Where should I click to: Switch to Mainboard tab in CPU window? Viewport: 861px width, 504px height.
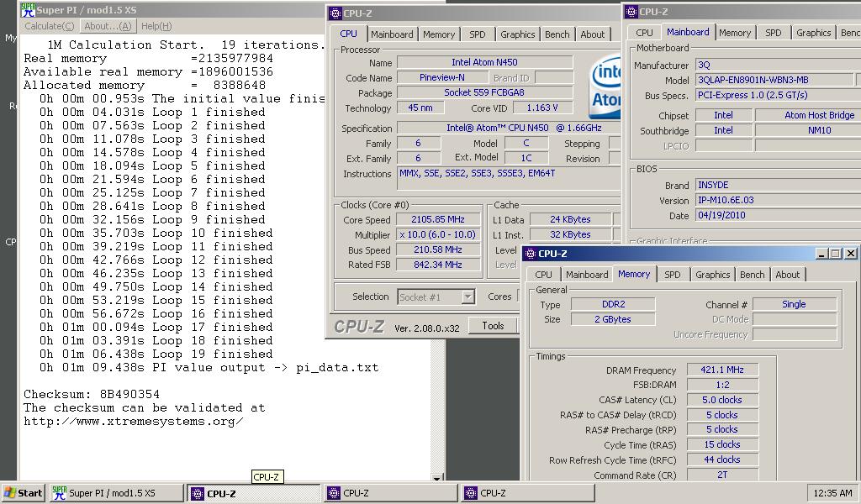(392, 34)
